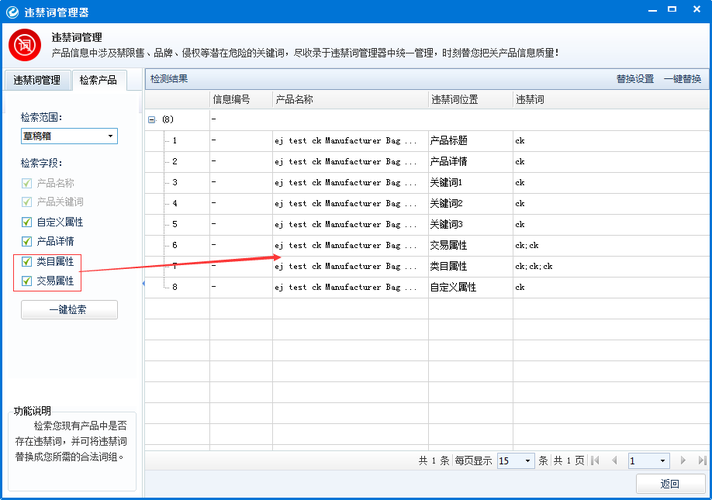This screenshot has height=500, width=712.
Task: Toggle the 产品详情 checkbox
Action: point(27,241)
